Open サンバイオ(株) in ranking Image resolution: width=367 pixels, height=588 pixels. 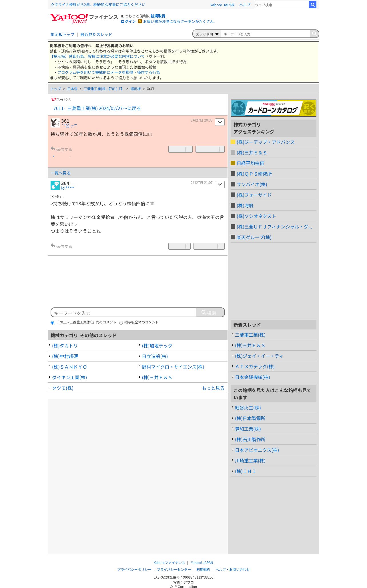point(252,184)
